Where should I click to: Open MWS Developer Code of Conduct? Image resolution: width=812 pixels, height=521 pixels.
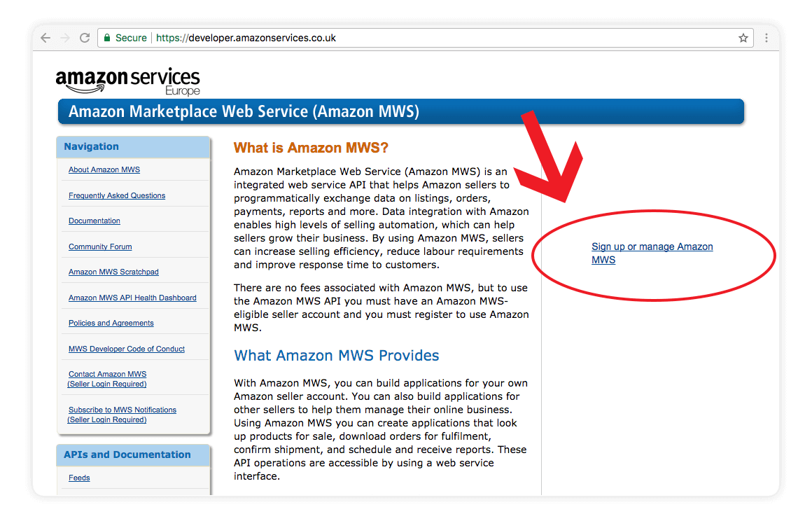pos(127,349)
